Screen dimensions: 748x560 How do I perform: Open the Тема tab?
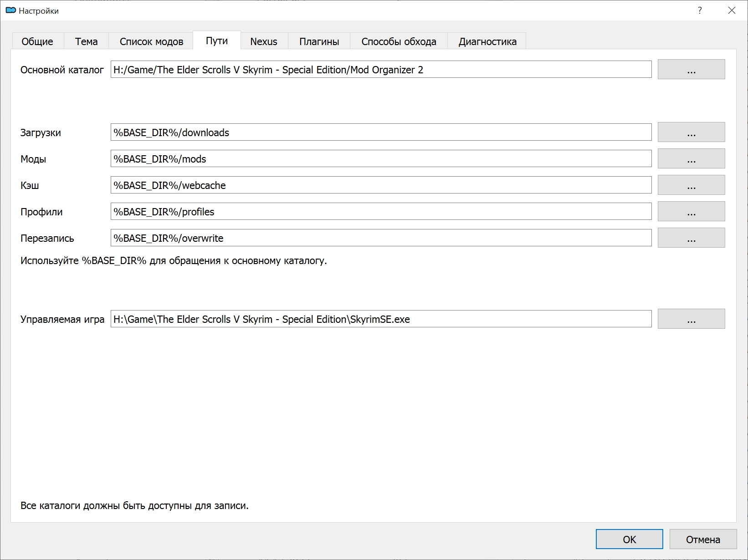click(86, 41)
